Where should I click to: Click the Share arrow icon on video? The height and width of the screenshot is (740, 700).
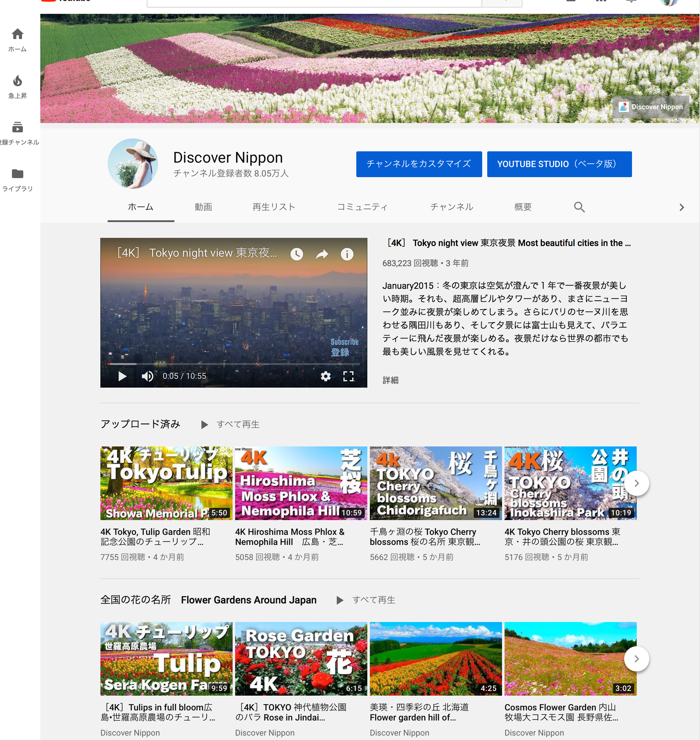pos(322,254)
